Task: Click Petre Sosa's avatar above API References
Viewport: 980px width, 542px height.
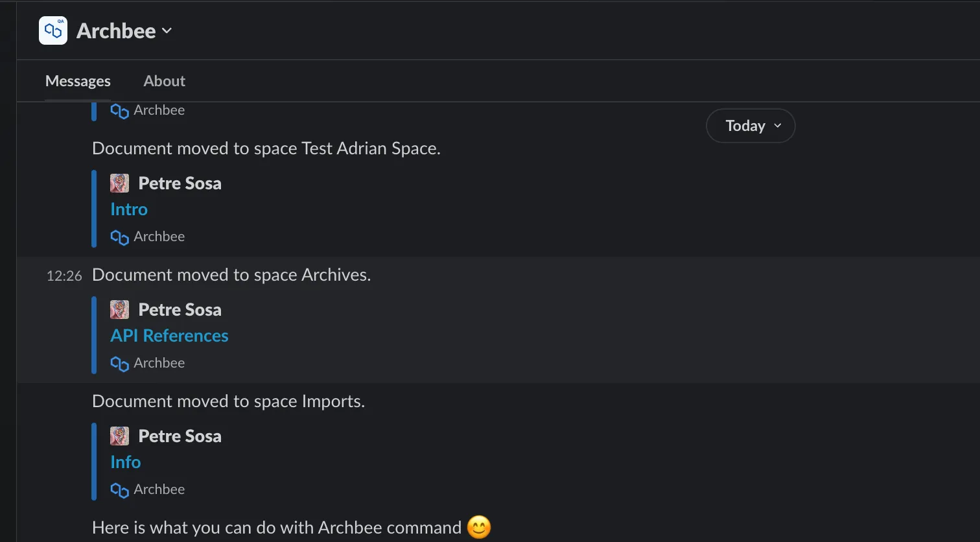Action: coord(120,310)
